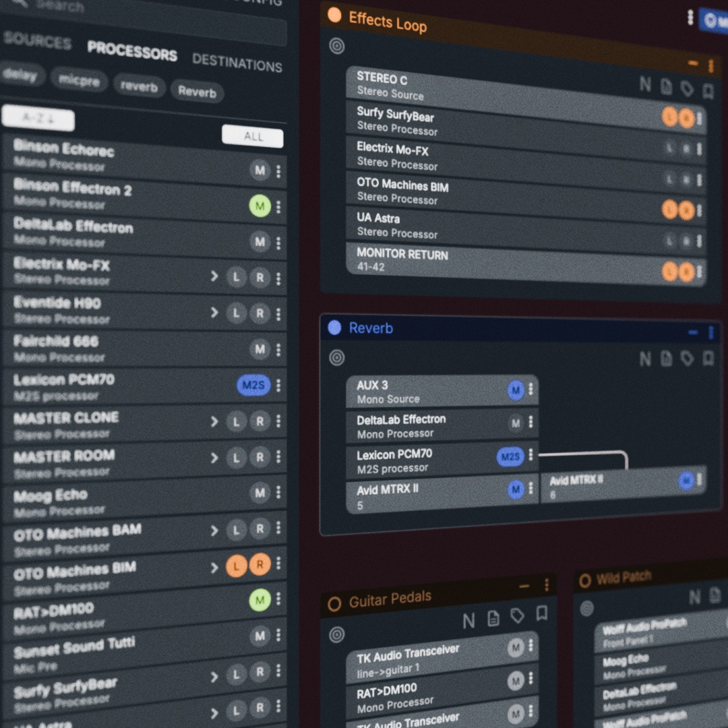This screenshot has height=728, width=728.
Task: Expand the Eventide H90 row chevron
Action: pyautogui.click(x=214, y=313)
